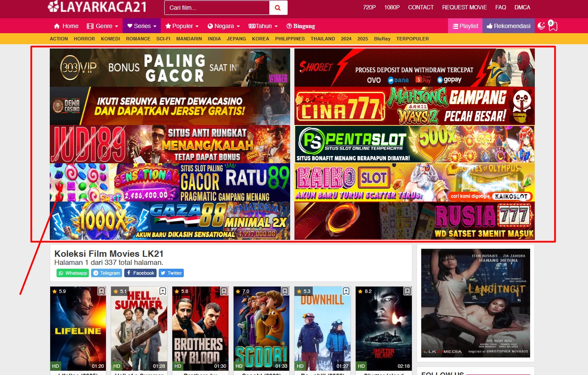Screen dimensions: 588x375
Task: Open the DMCA link
Action: 522,7
